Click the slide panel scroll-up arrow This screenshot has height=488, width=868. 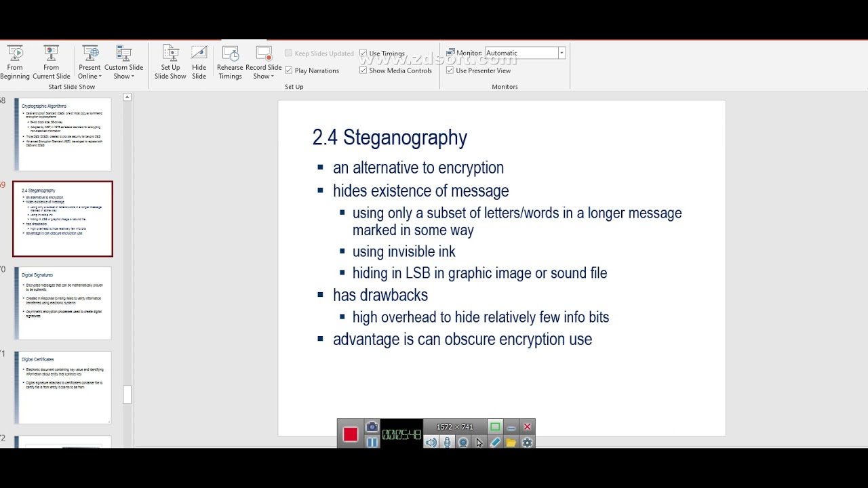tap(127, 98)
